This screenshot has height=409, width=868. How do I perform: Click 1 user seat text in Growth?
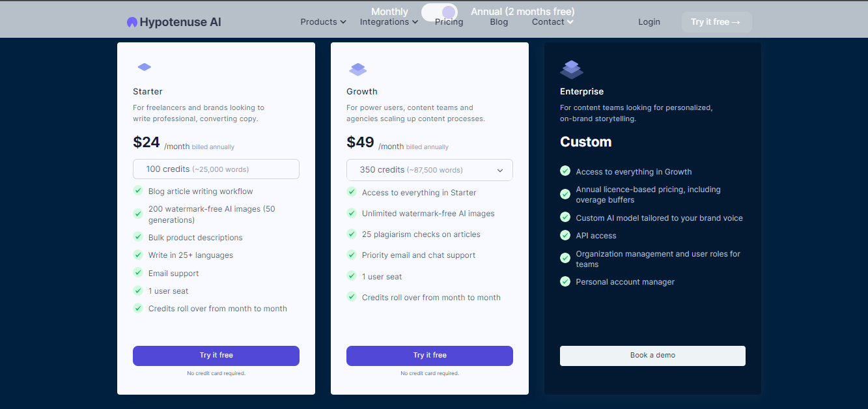(382, 277)
